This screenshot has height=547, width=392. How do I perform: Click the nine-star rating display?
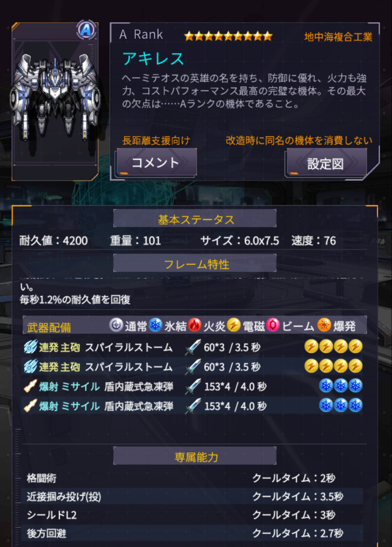pyautogui.click(x=228, y=36)
